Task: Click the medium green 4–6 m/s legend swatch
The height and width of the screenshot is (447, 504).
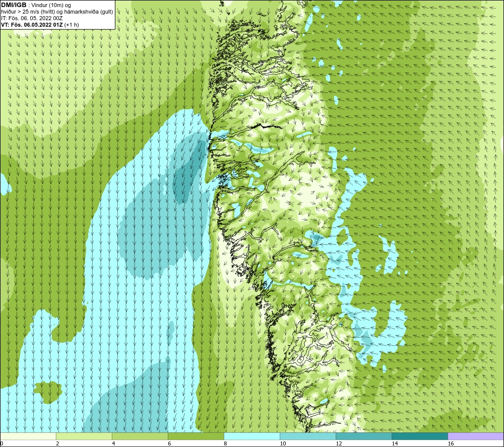Action: coord(140,436)
